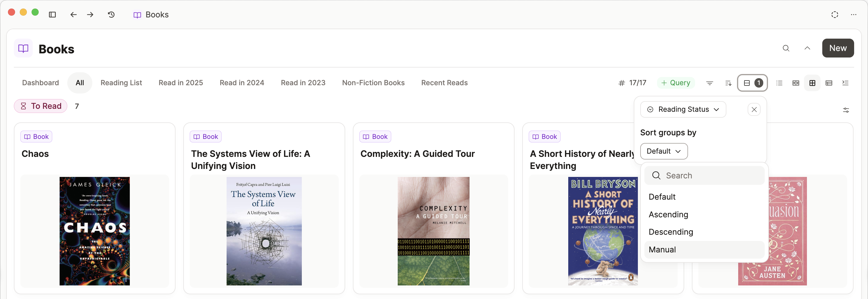The width and height of the screenshot is (868, 299).
Task: Open the history clock icon
Action: click(111, 14)
